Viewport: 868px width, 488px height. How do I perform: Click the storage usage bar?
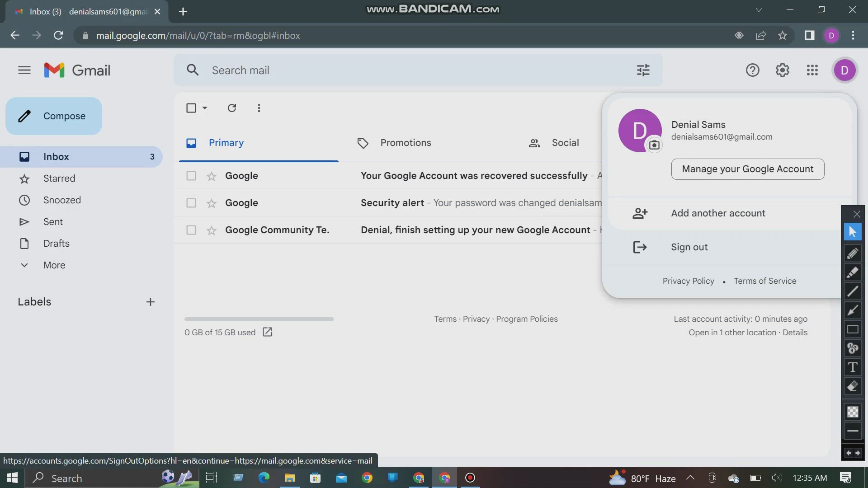coord(259,319)
